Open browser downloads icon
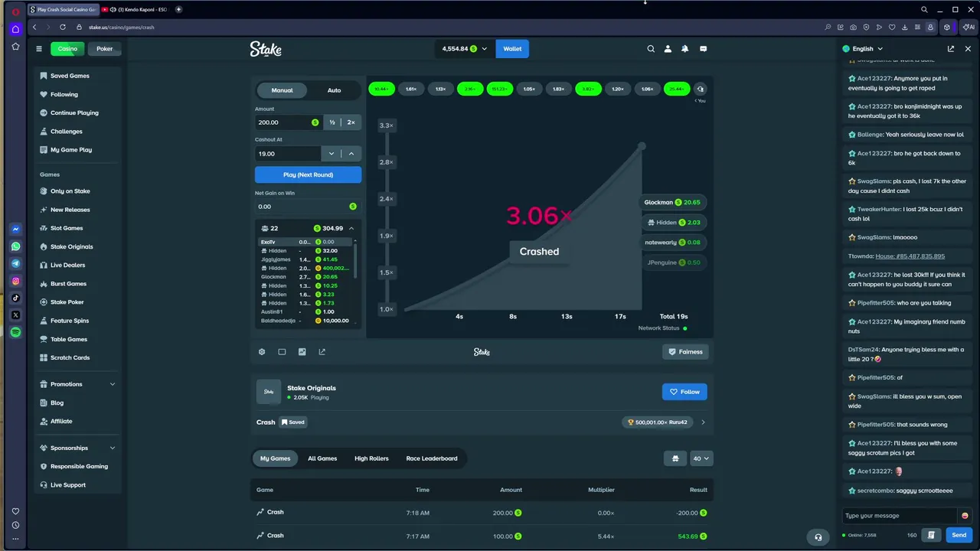This screenshot has height=551, width=980. click(x=905, y=27)
